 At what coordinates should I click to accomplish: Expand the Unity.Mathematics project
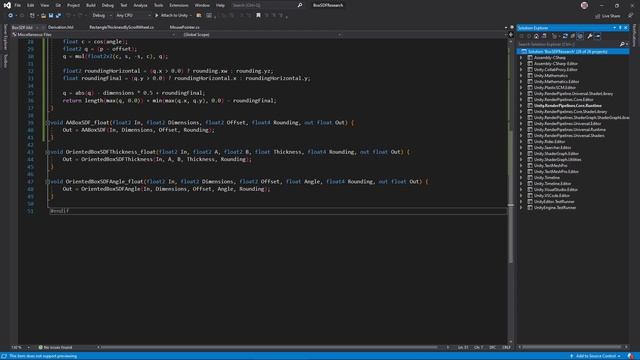(521, 76)
